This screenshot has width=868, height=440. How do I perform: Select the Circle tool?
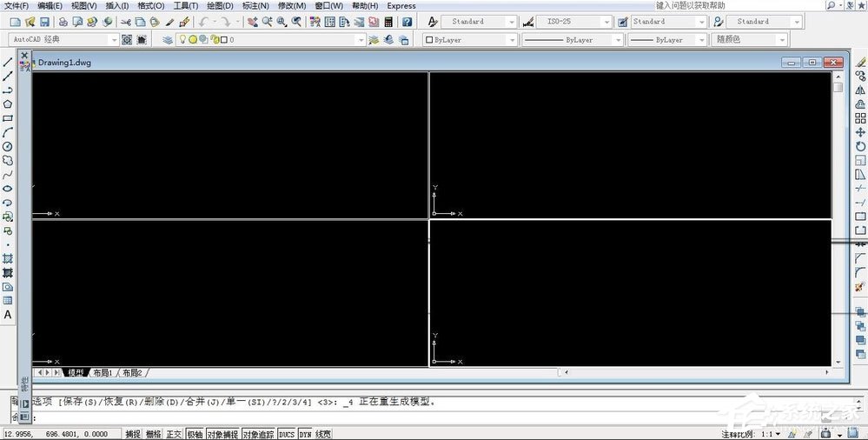8,146
